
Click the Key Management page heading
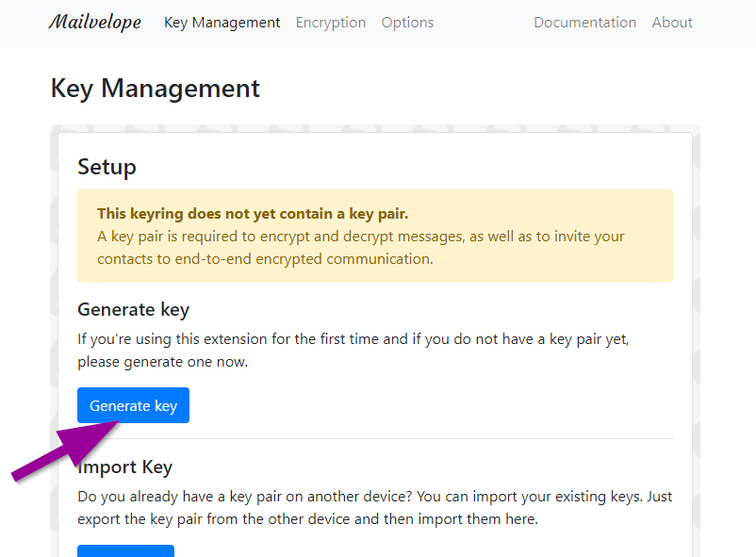coord(155,89)
